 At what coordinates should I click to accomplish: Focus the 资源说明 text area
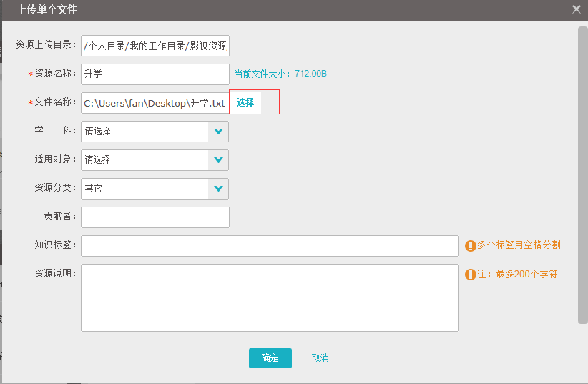coord(269,298)
